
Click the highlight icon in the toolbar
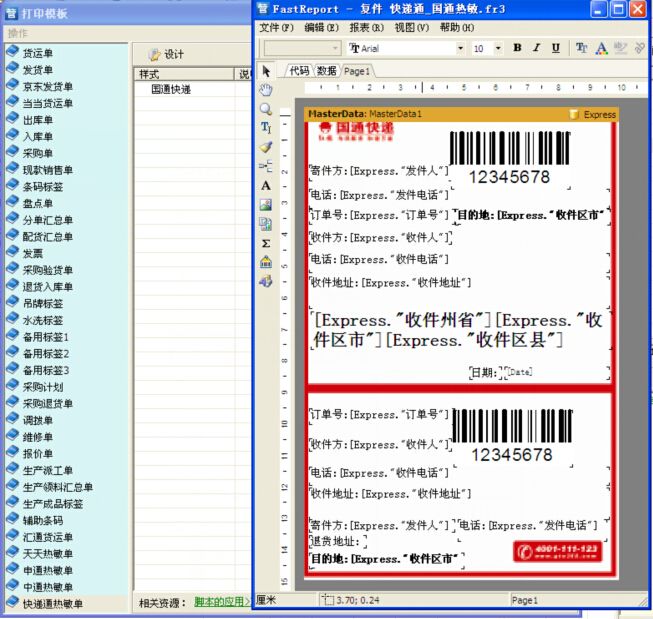click(620, 48)
